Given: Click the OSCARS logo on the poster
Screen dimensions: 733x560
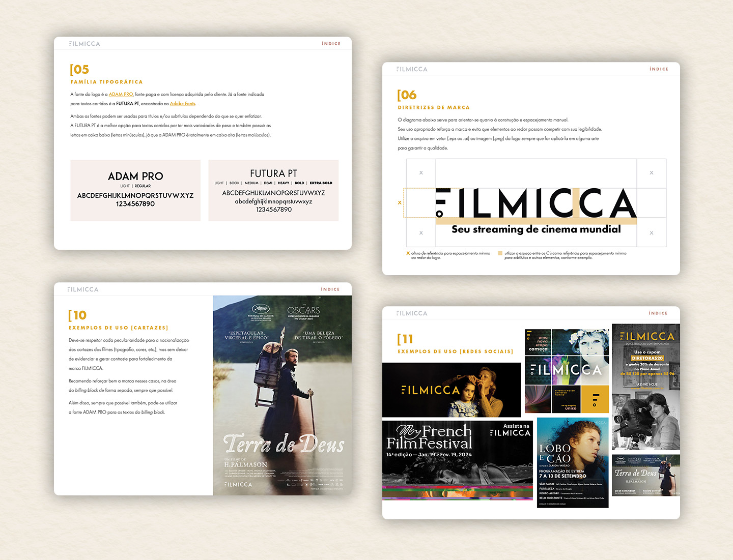Looking at the screenshot, I should (303, 311).
